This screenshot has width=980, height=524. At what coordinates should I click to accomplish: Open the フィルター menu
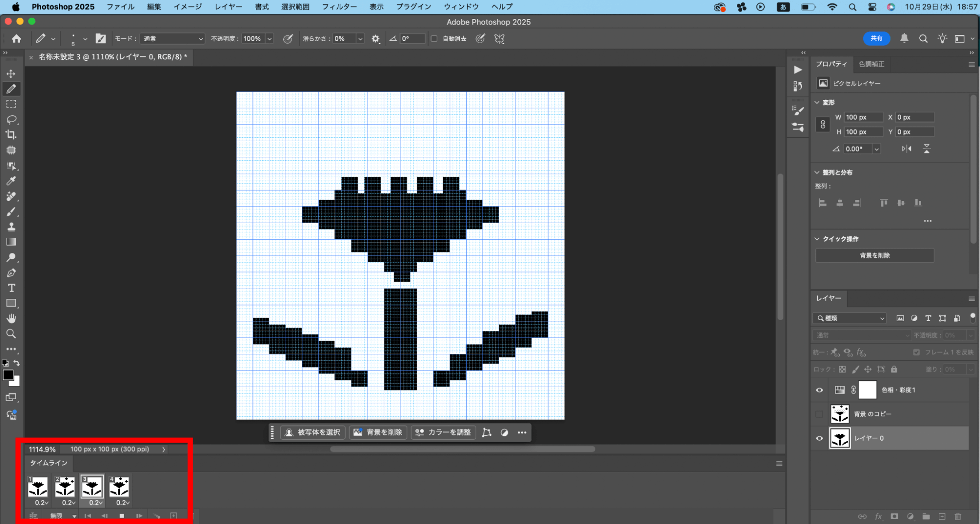pos(339,7)
